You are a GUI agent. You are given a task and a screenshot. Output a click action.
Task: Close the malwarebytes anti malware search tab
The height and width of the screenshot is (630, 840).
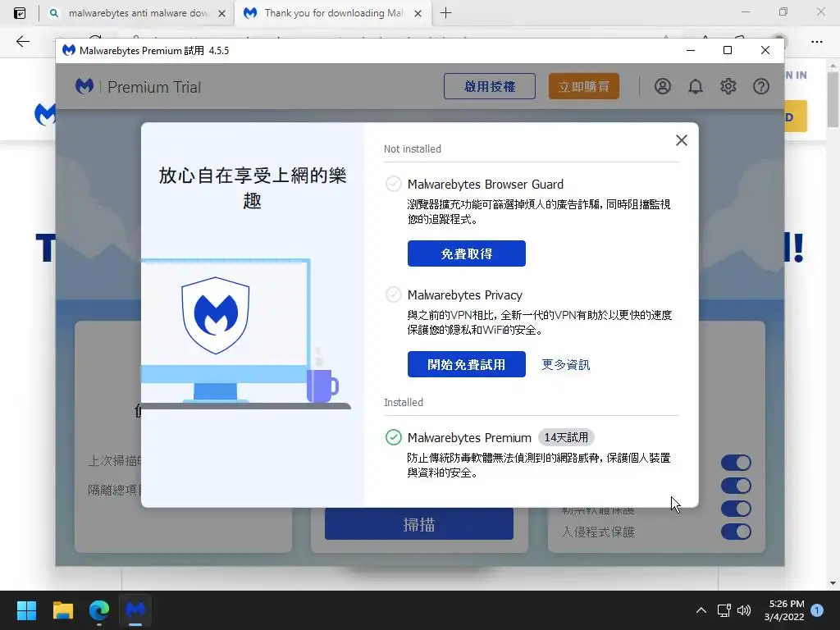click(x=221, y=13)
